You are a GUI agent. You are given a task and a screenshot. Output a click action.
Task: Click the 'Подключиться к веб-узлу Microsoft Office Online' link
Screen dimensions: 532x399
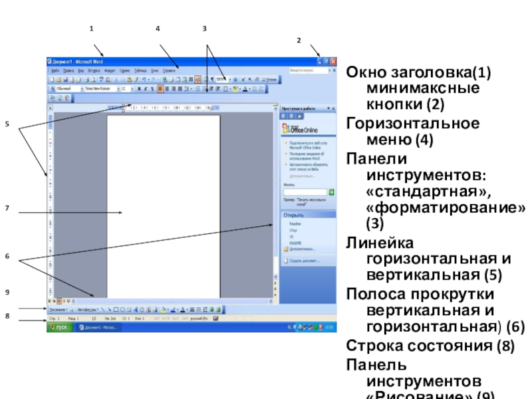point(308,145)
